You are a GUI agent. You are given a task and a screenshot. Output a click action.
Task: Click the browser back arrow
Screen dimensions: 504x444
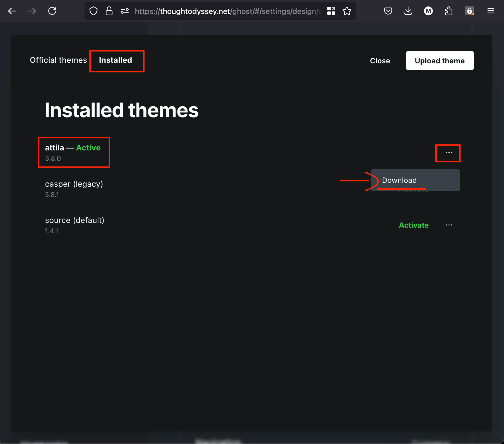click(x=12, y=11)
